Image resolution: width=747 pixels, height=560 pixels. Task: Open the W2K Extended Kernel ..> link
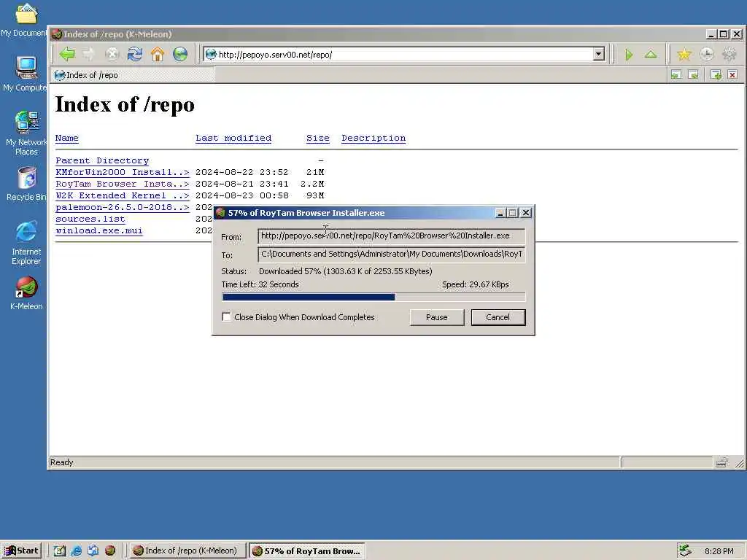pos(122,195)
